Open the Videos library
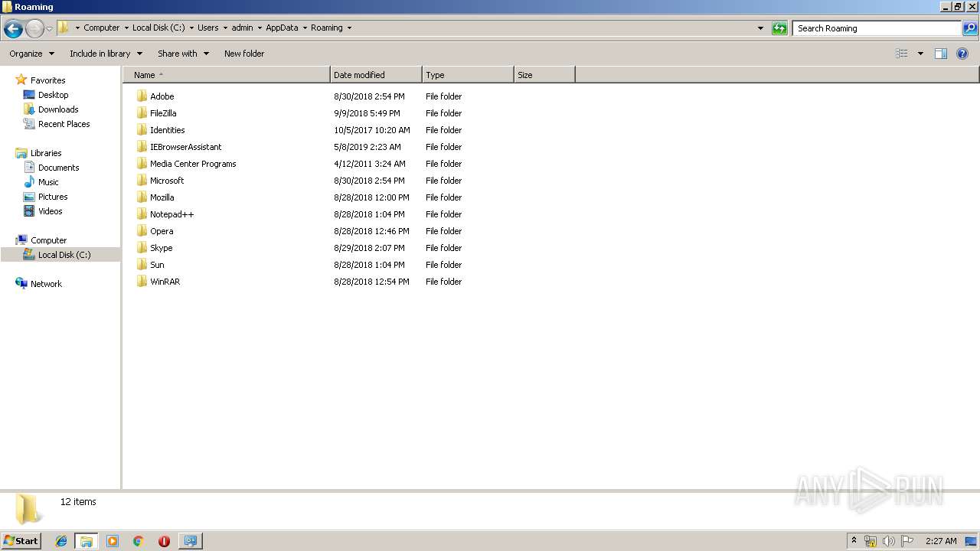The width and height of the screenshot is (980, 551). [50, 211]
